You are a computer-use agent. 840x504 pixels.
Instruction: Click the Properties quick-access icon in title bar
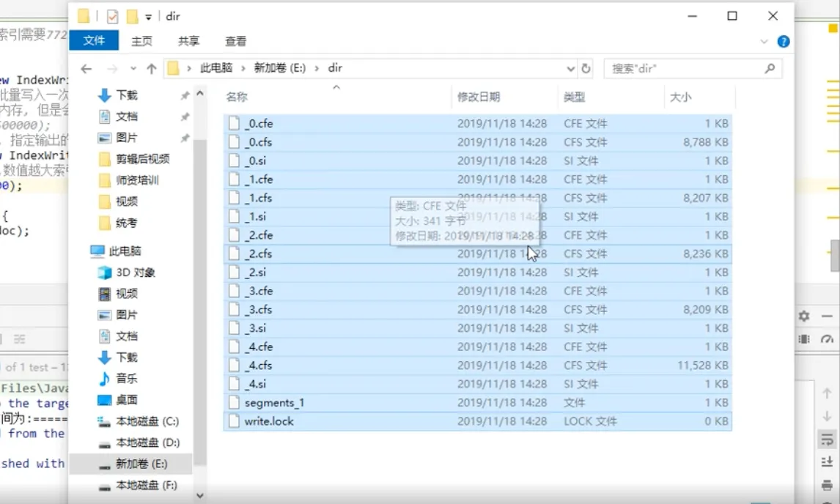click(x=112, y=17)
